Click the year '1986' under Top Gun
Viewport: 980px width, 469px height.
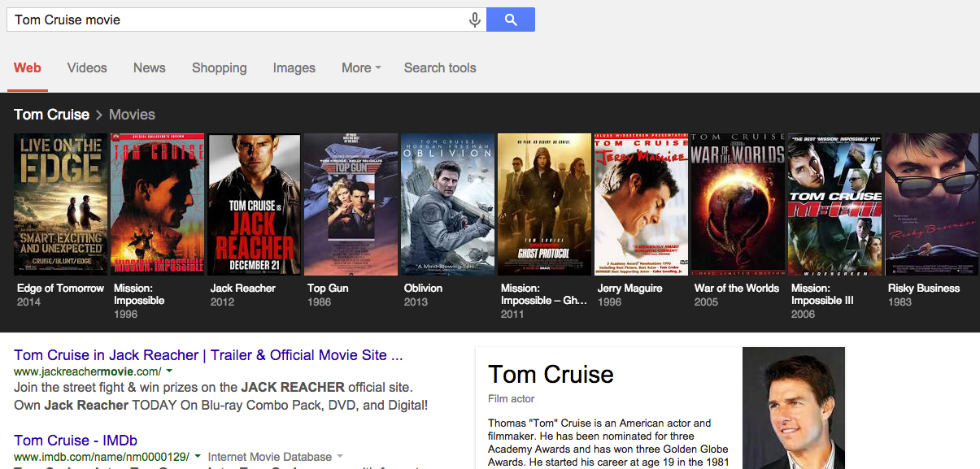pos(319,302)
